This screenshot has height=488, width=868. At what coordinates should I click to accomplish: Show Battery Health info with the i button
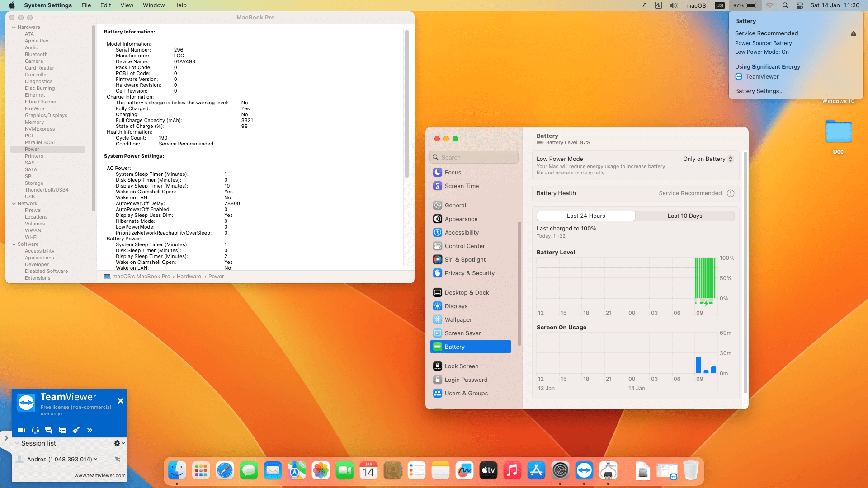[x=731, y=193]
